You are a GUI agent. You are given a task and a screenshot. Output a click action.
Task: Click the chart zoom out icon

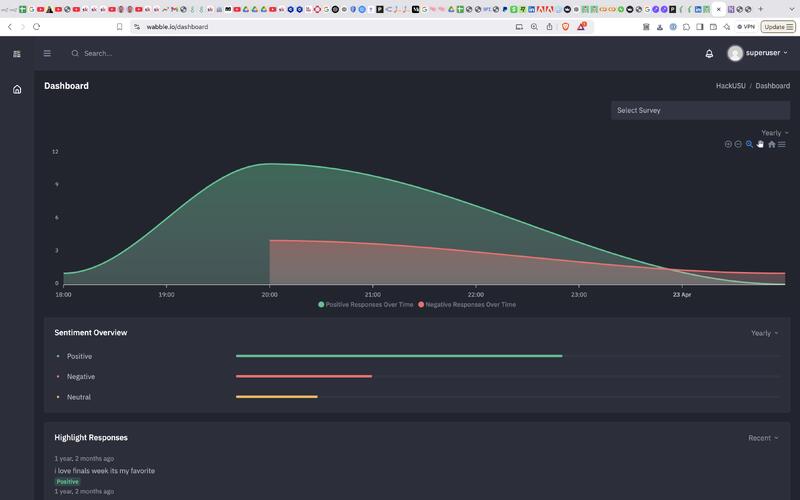[x=738, y=144]
